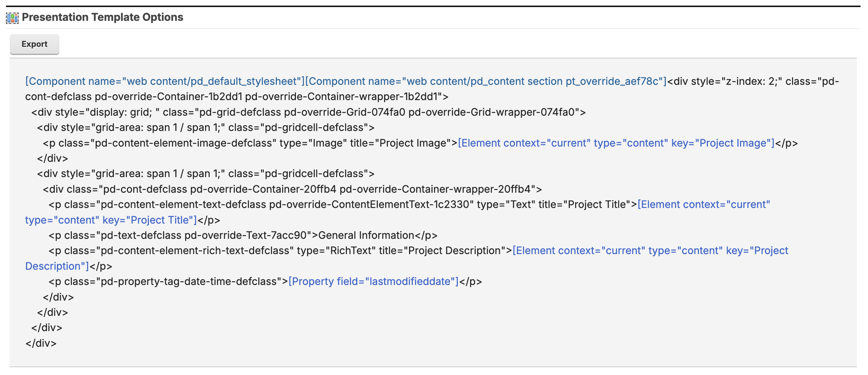Image resolution: width=868 pixels, height=375 pixels.
Task: Click the key="Project Title" Element text
Action: (149, 220)
